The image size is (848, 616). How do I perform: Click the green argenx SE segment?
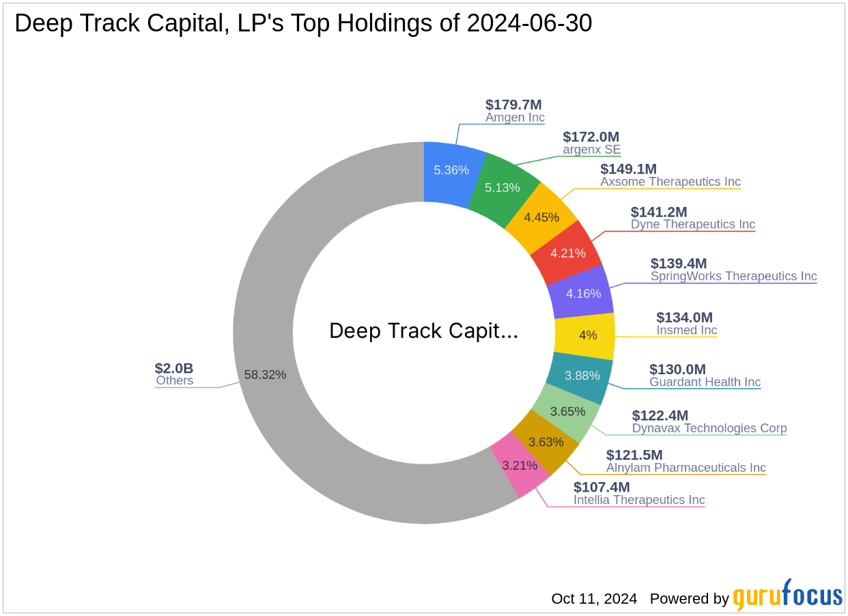(503, 187)
